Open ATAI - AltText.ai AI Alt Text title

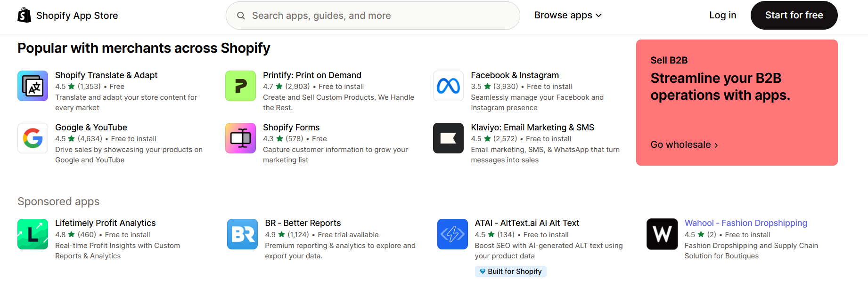(x=527, y=223)
